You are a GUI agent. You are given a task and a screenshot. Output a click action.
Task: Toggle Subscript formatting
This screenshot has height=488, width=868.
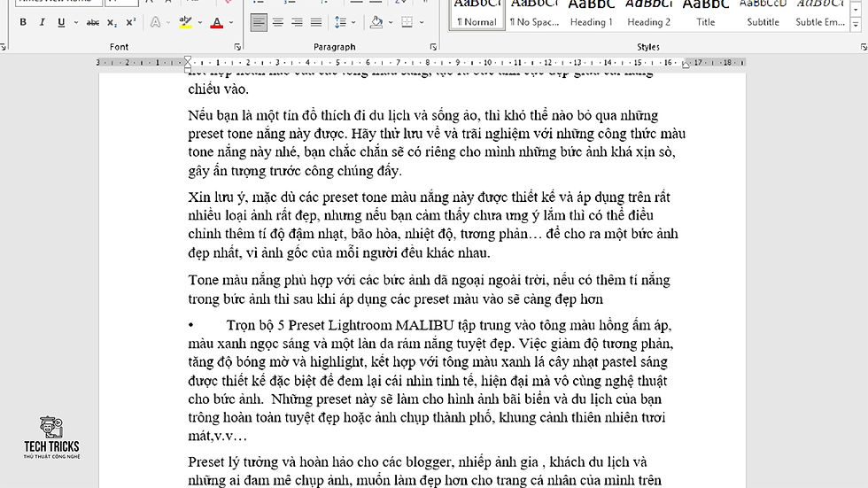112,22
